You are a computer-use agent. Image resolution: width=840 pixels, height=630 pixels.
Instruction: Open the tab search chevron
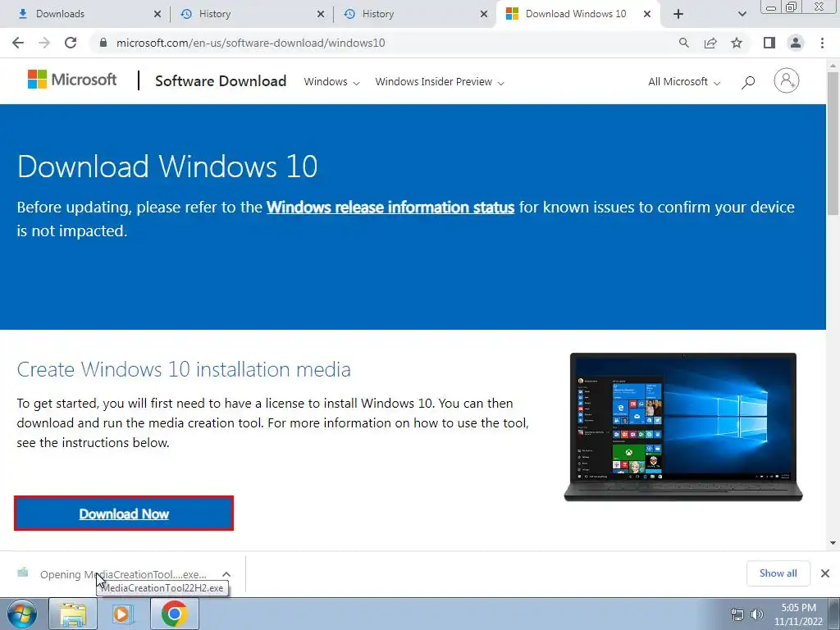click(742, 14)
